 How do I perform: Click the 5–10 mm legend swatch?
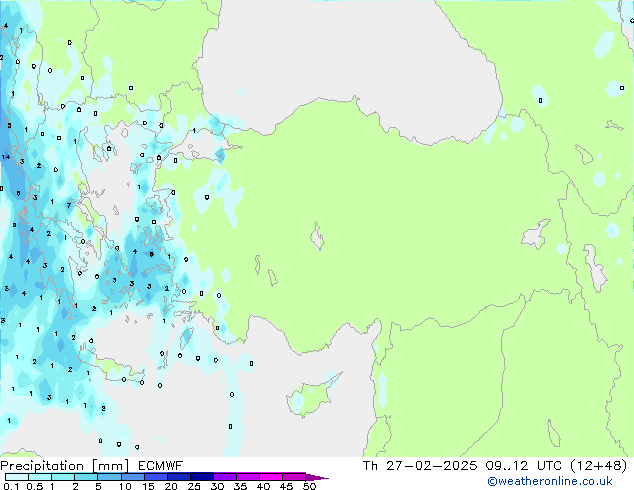109,477
